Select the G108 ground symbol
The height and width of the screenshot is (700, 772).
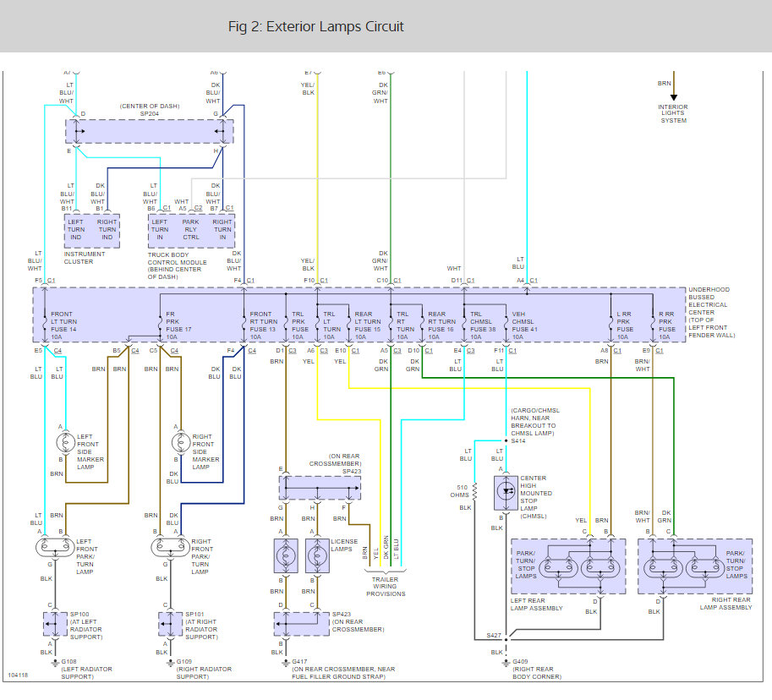pyautogui.click(x=55, y=664)
